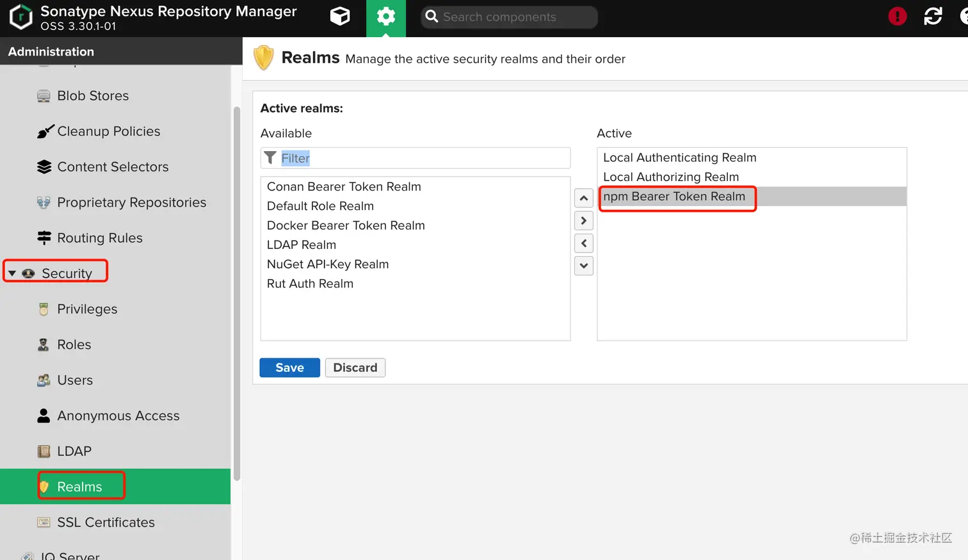Click the remove-from-active left arrow button
The image size is (968, 560).
point(583,243)
